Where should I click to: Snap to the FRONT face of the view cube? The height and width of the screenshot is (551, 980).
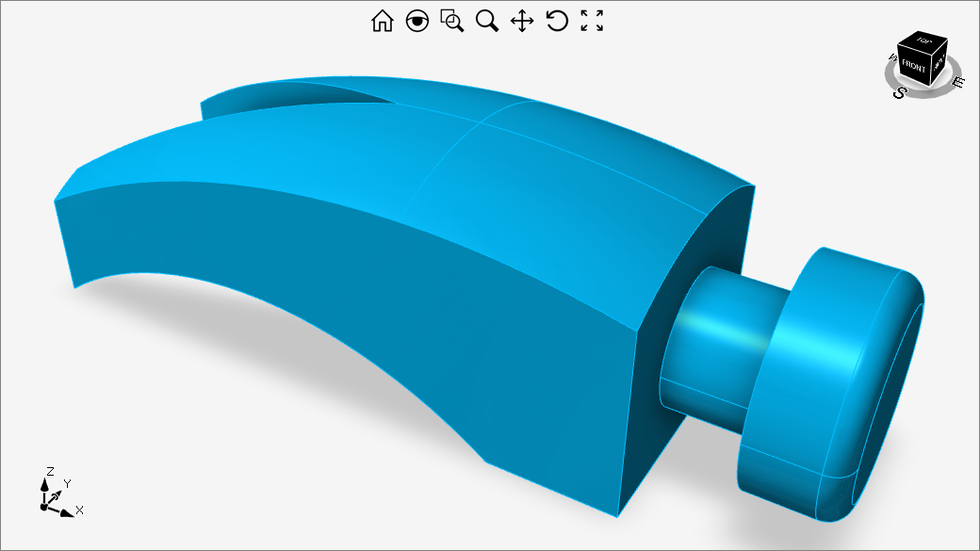pos(914,65)
